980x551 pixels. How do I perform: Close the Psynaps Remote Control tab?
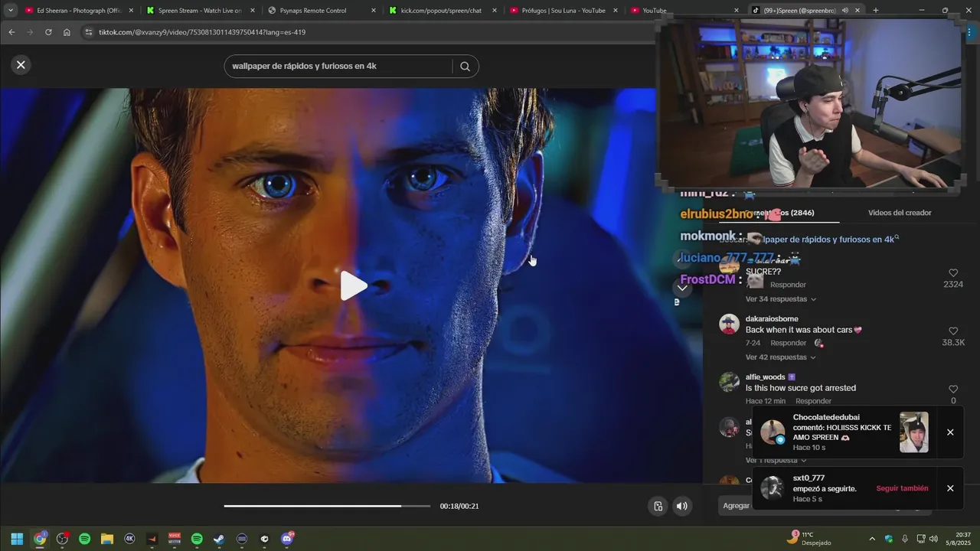click(374, 11)
